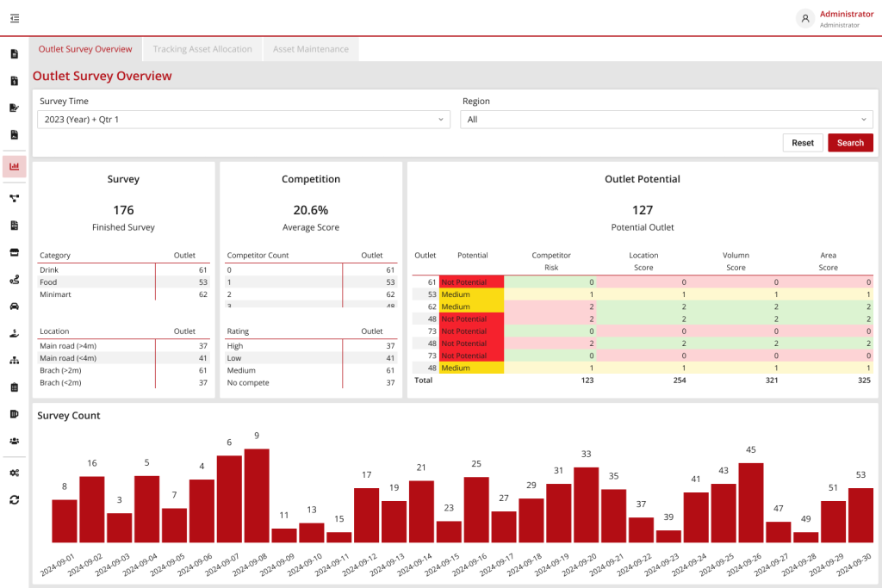Click the Reset button
The image size is (882, 588).
pos(803,143)
